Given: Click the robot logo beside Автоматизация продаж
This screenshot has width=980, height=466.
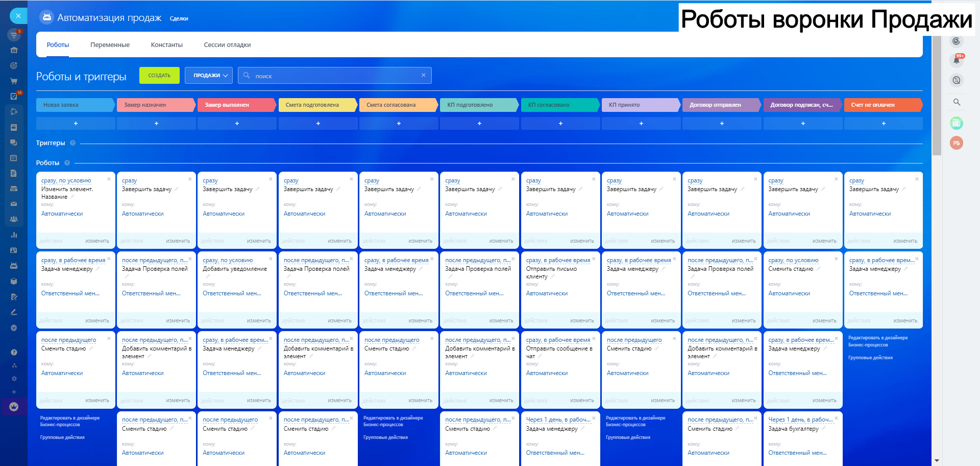Looking at the screenshot, I should pyautogui.click(x=46, y=17).
